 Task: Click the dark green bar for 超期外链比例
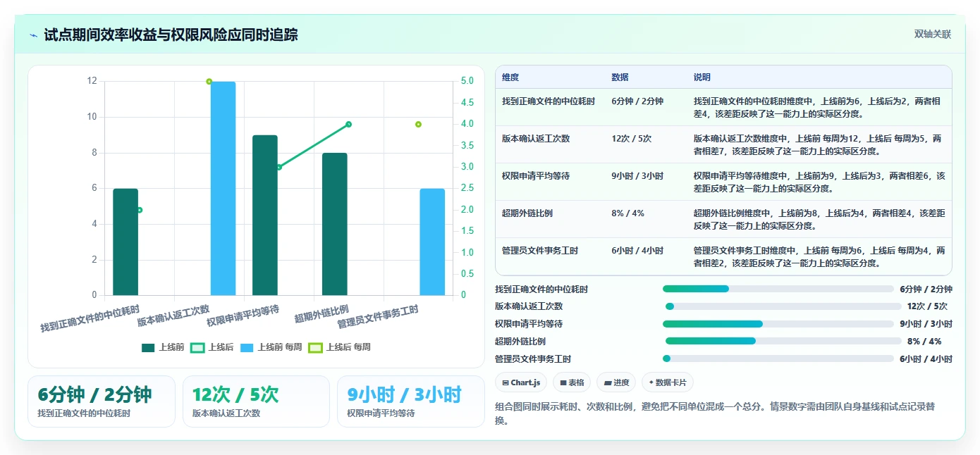click(x=335, y=224)
